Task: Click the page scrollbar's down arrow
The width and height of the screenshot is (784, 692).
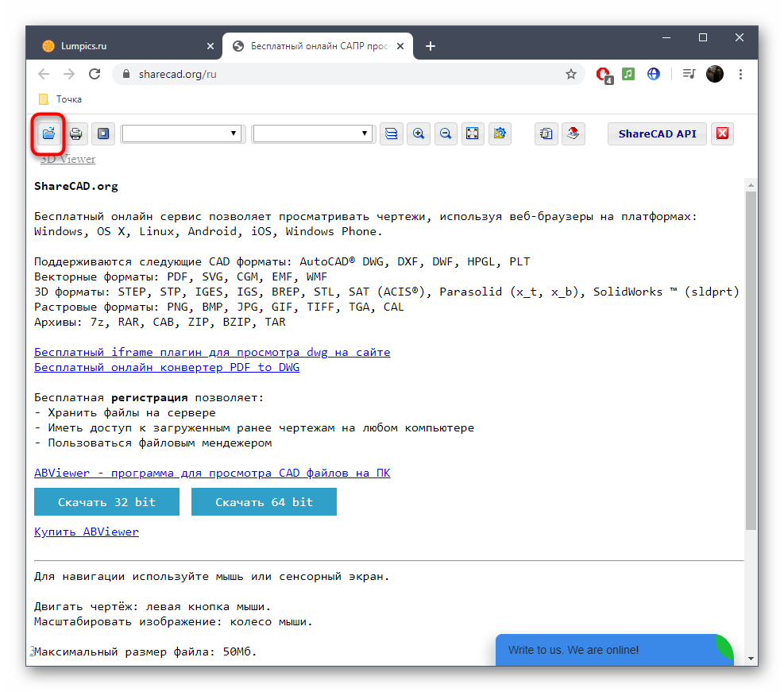Action: pos(751,659)
